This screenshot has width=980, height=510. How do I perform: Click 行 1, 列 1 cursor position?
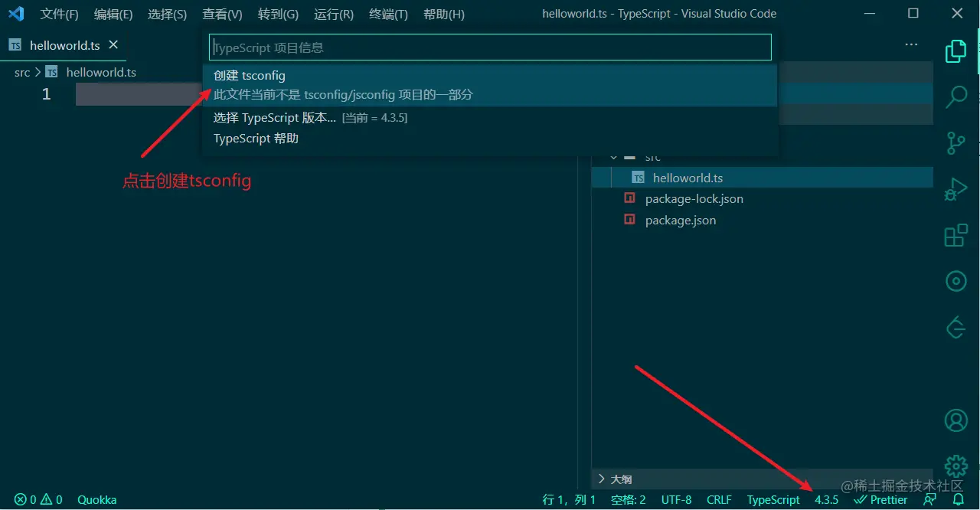coord(569,499)
